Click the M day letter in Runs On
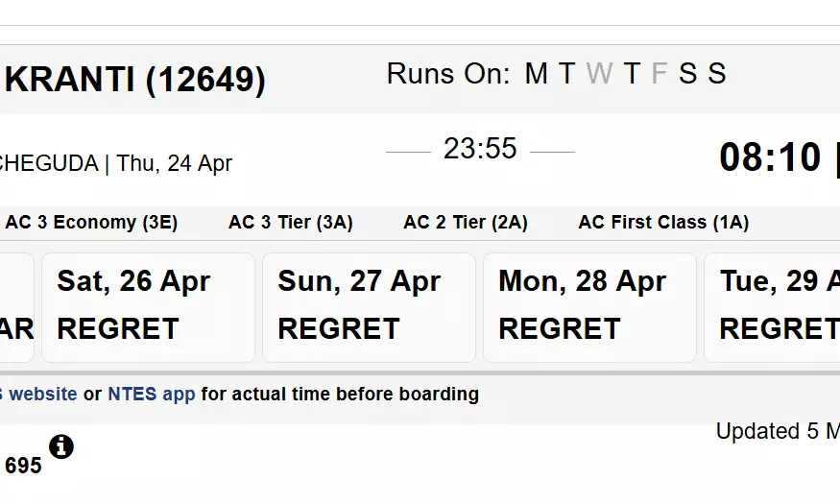The image size is (840, 504). click(535, 74)
